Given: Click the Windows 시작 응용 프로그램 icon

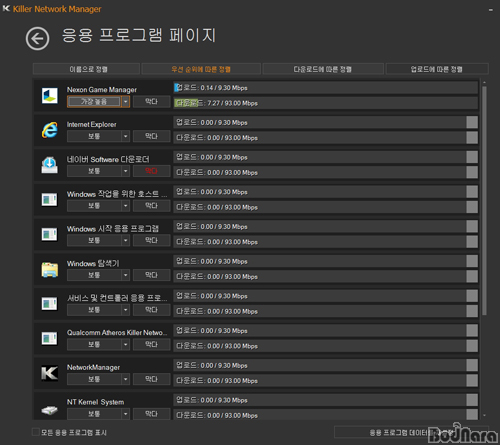Looking at the screenshot, I should tap(50, 234).
